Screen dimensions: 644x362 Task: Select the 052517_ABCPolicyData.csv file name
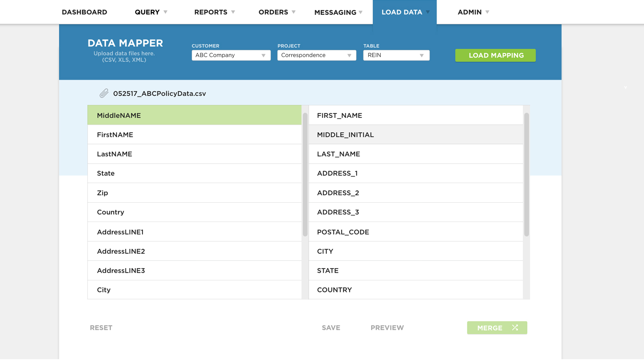[x=159, y=93]
